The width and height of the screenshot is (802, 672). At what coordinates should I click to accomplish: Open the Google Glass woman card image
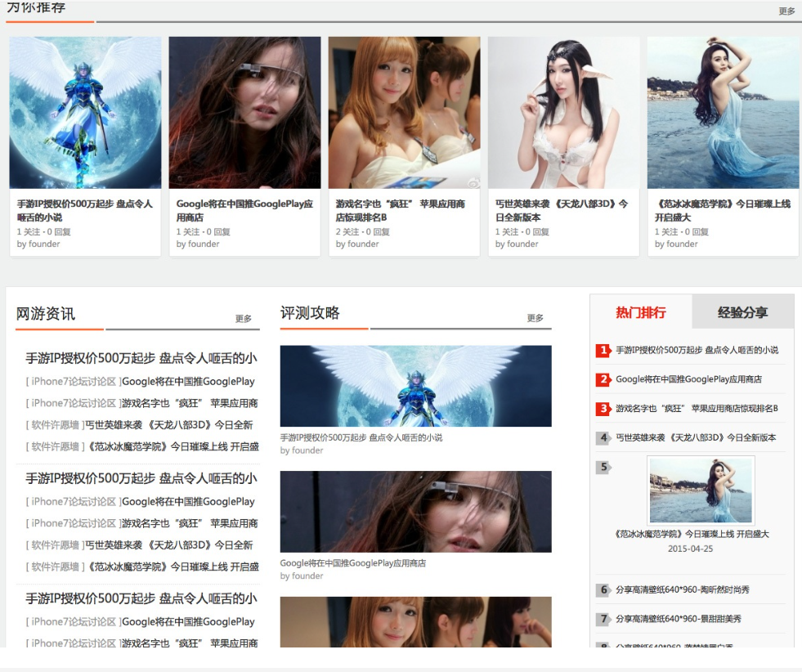click(245, 113)
